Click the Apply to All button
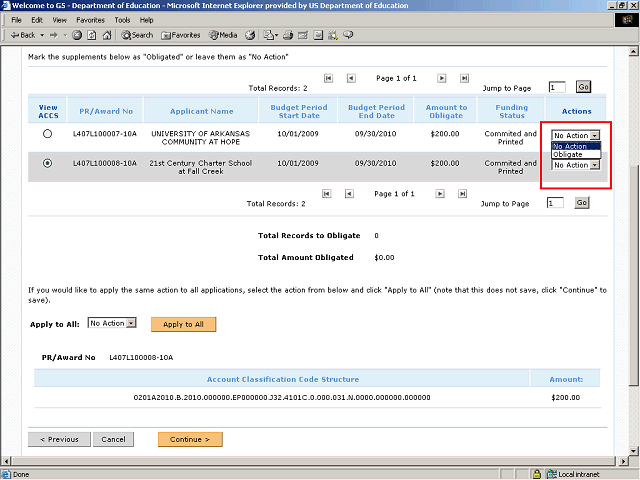The image size is (640, 480). tap(183, 324)
